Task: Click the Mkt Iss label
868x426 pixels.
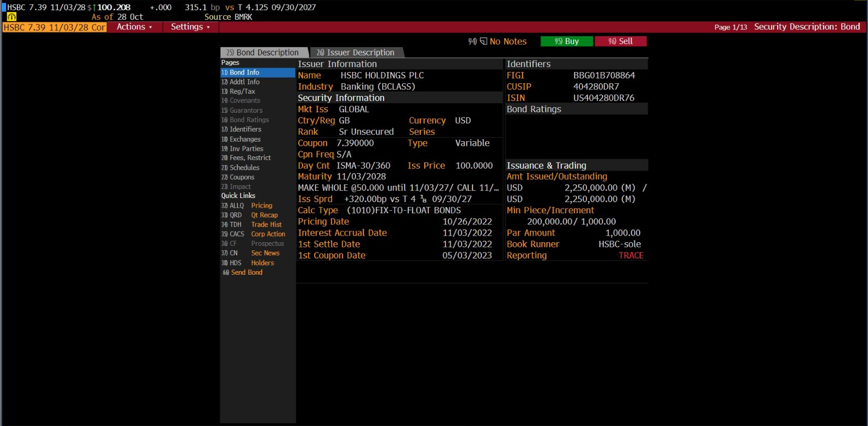Action: point(313,109)
